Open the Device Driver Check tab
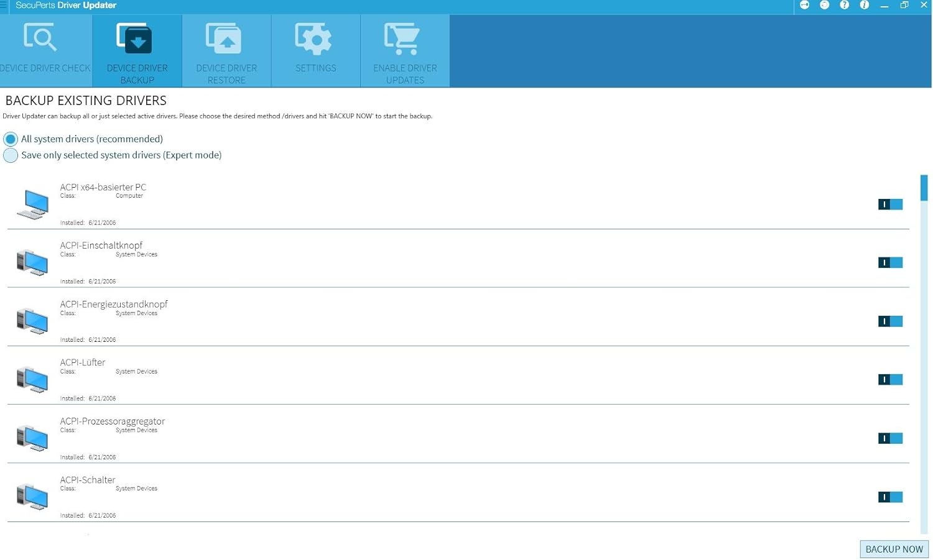Screen dimensions: 933x560 (46, 51)
